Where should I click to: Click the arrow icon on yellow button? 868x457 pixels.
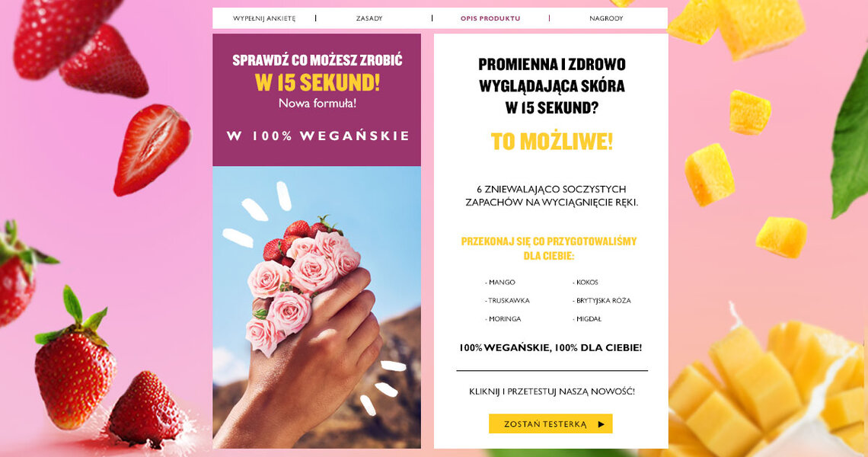tap(602, 424)
